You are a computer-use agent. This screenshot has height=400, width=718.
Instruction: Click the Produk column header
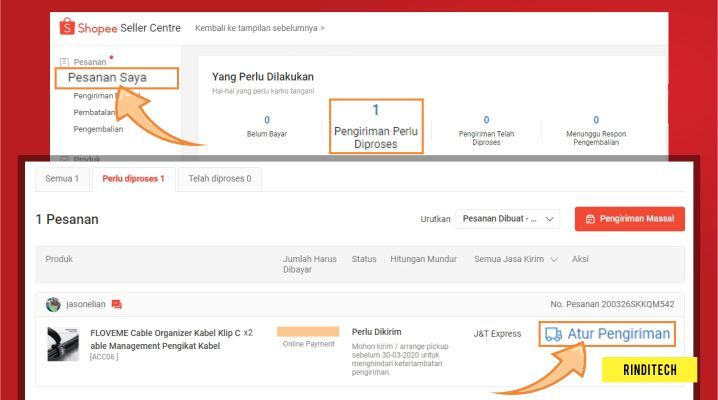(59, 259)
